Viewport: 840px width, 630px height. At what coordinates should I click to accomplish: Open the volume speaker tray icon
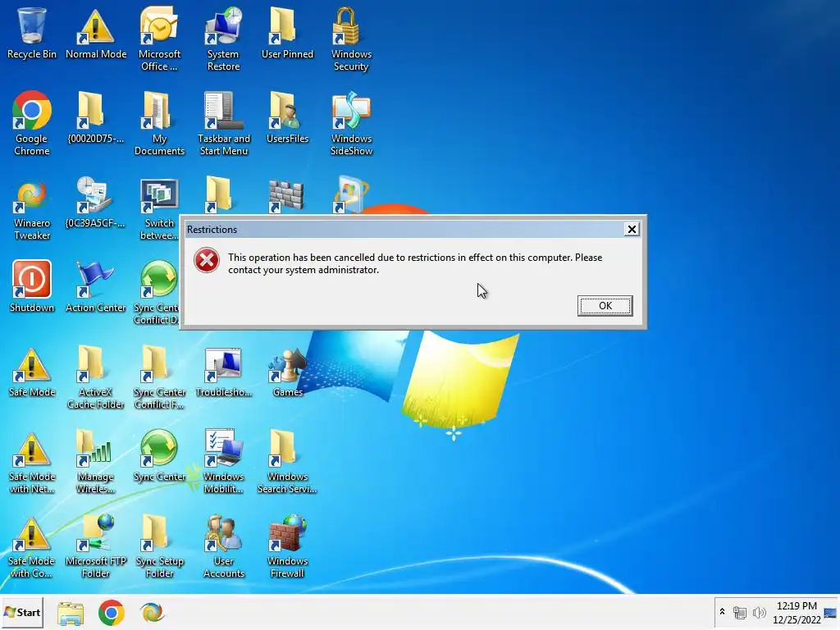759,612
